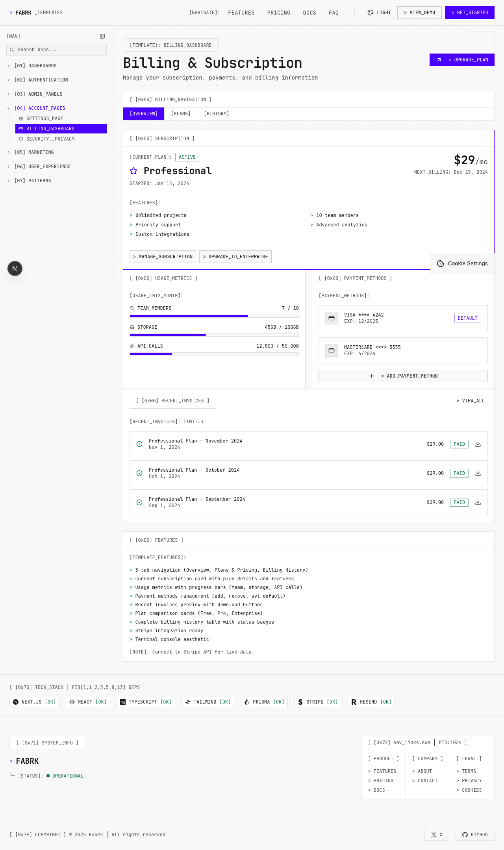Click the NEXT.JS tech stack badge
Screen dimensions: 504x850
(x=34, y=702)
